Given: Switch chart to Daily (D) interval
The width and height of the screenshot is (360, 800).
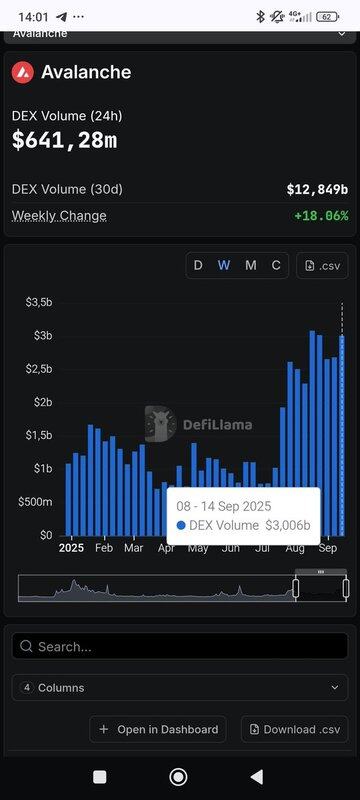Looking at the screenshot, I should pyautogui.click(x=198, y=265).
